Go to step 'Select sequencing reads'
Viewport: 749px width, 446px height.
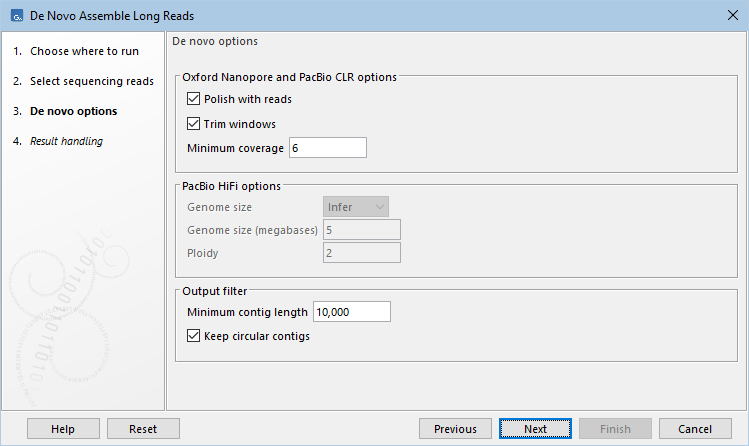click(91, 81)
